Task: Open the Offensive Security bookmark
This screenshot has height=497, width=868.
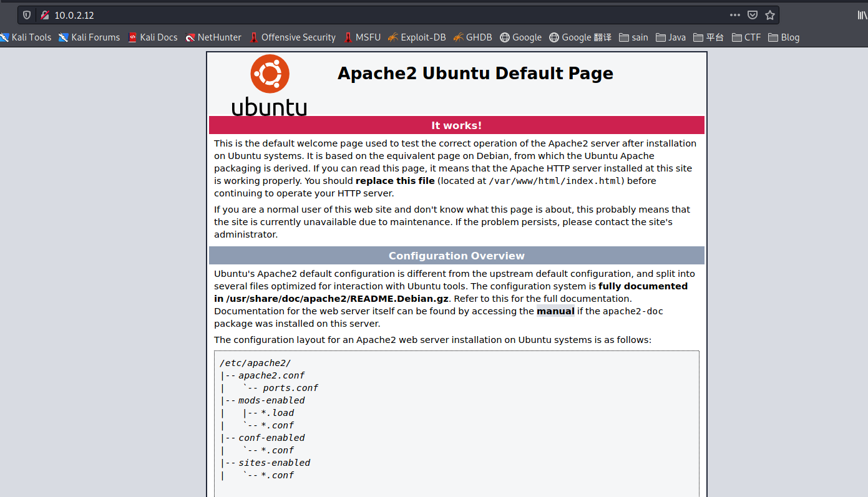Action: tap(293, 37)
